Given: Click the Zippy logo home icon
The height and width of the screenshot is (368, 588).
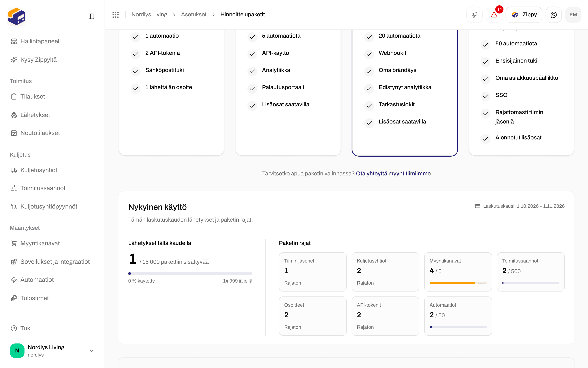Looking at the screenshot, I should point(16,16).
